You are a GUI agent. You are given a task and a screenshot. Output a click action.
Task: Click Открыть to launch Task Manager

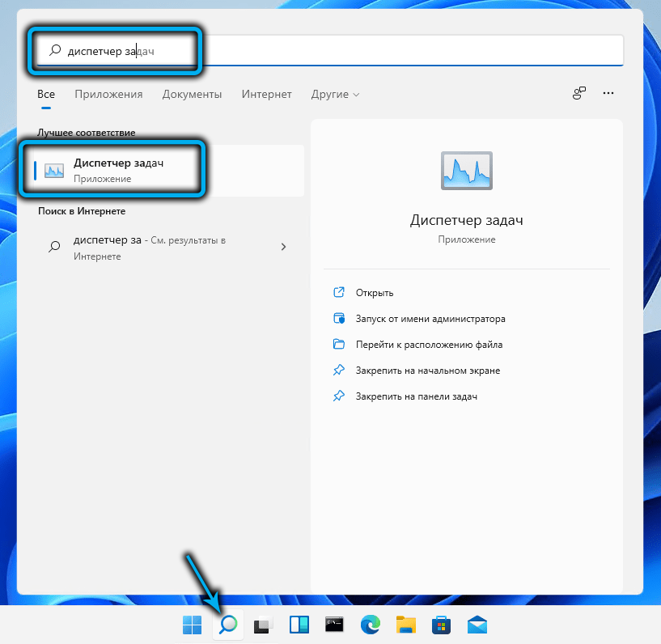click(374, 293)
